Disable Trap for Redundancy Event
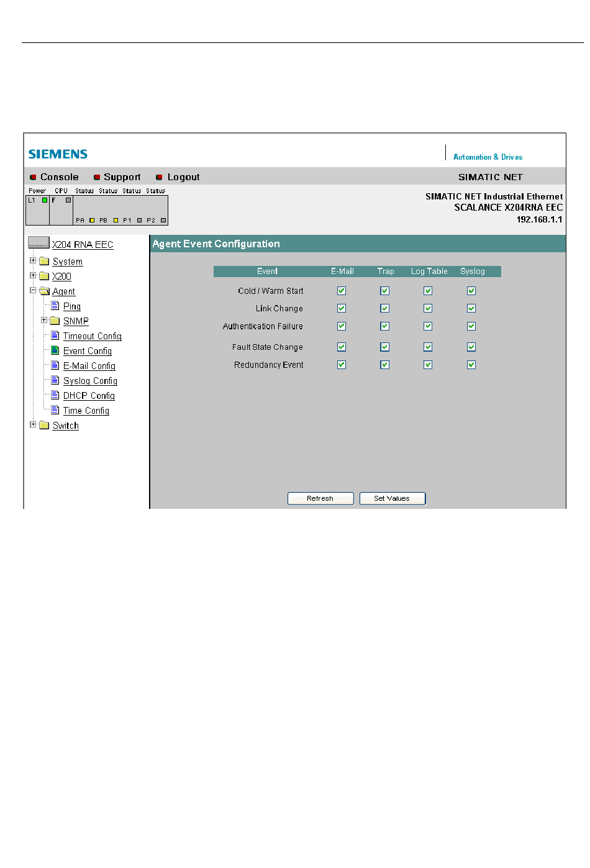The height and width of the screenshot is (868, 590). [x=385, y=365]
